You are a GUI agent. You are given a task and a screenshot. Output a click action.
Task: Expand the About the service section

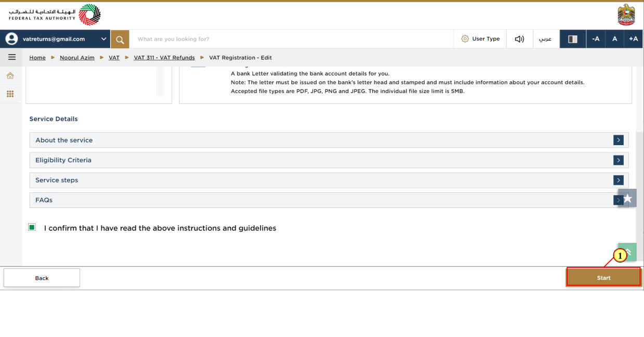click(329, 140)
